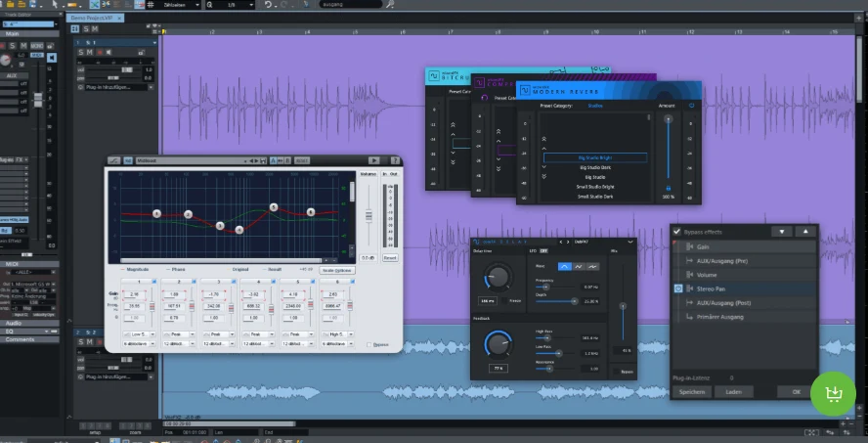
Task: Click the Reverb Amount slider handle
Action: coord(669,119)
